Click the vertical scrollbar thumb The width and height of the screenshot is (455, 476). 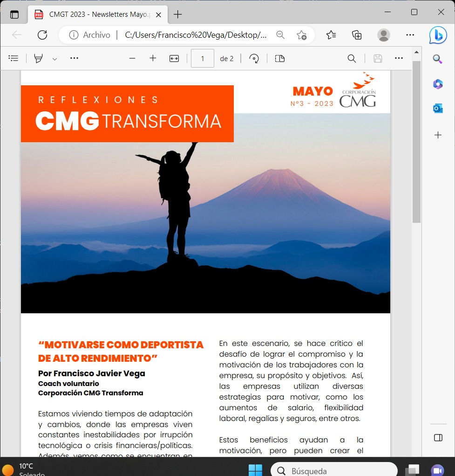click(416, 142)
